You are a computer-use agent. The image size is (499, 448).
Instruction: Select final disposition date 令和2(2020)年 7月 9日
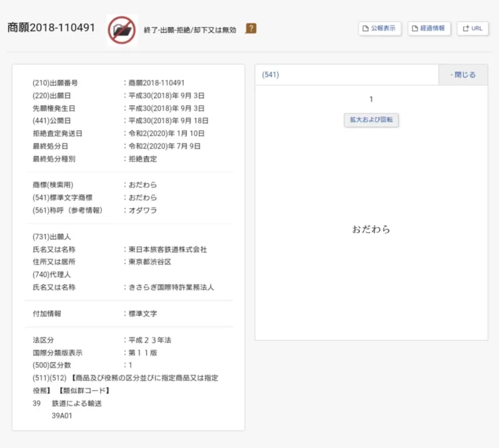[x=165, y=146]
